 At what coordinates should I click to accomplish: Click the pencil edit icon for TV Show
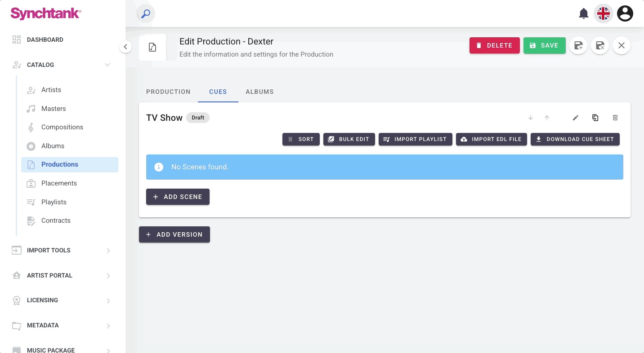pyautogui.click(x=575, y=118)
